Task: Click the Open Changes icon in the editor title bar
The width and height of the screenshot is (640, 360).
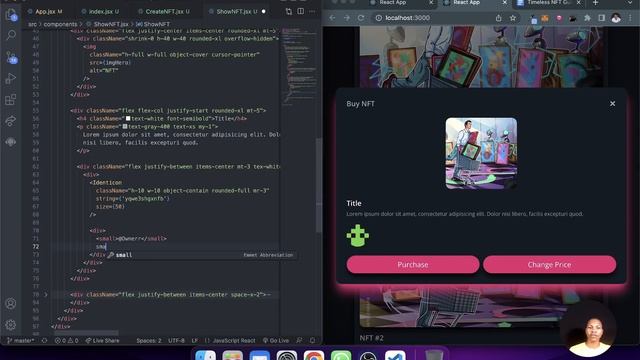Action: click(289, 11)
